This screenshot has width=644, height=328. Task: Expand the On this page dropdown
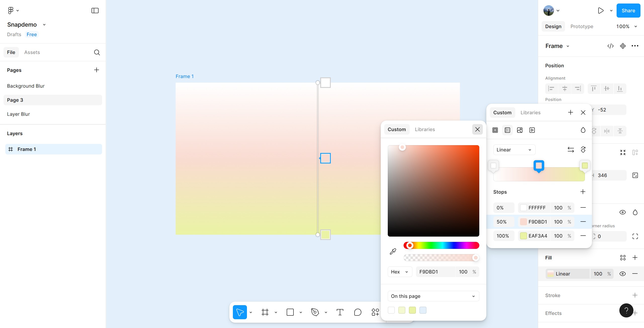(x=433, y=296)
